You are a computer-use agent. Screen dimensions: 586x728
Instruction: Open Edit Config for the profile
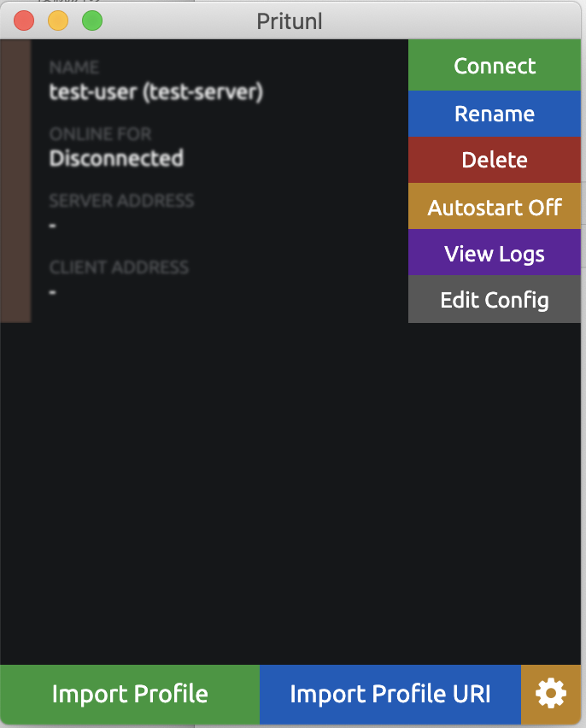(x=495, y=299)
